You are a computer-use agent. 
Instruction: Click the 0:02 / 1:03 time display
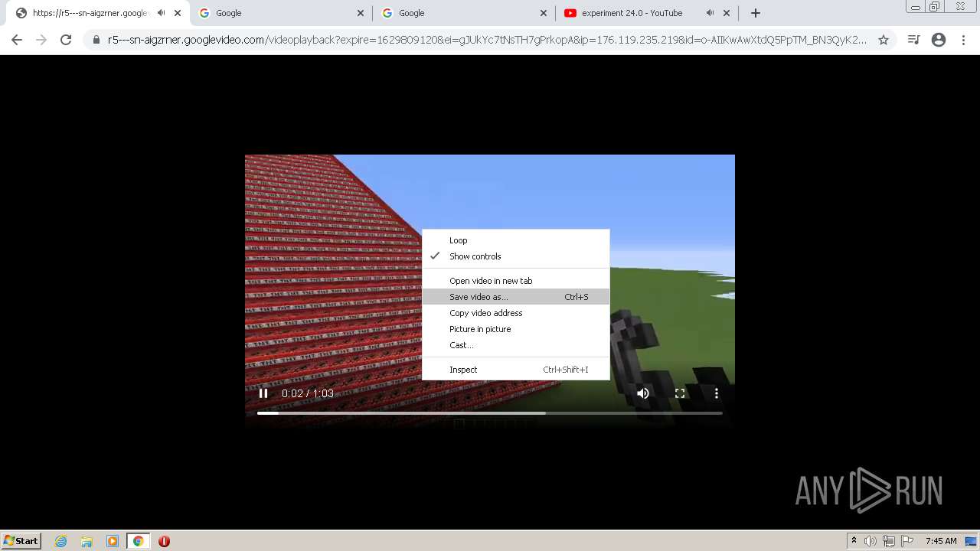(x=308, y=393)
